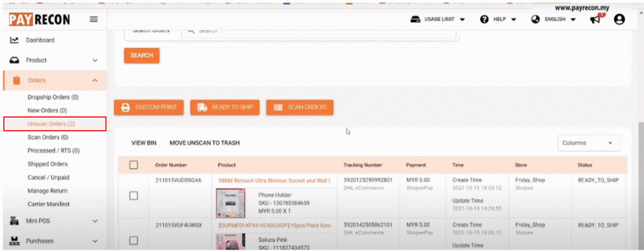Click the orange SEARCH button
Viewport: 644px width, 251px height.
[x=142, y=55]
